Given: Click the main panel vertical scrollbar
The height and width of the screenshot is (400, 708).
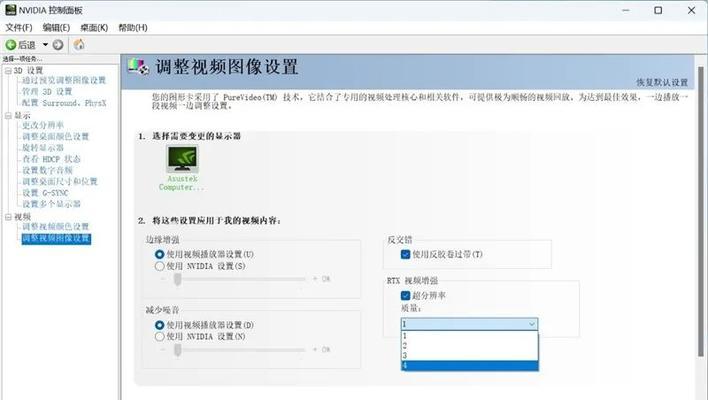Looking at the screenshot, I should coord(701,212).
